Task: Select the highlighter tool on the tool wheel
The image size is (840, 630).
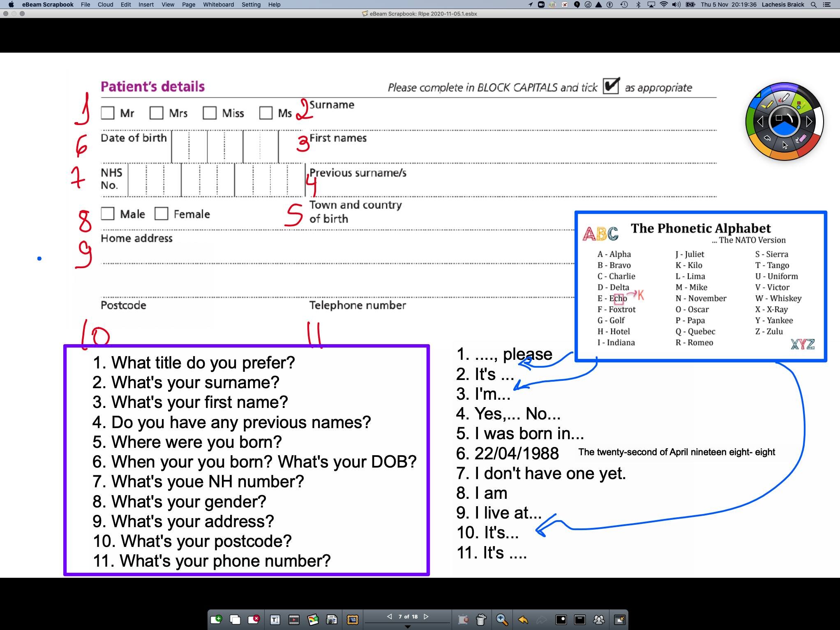Action: tap(767, 104)
